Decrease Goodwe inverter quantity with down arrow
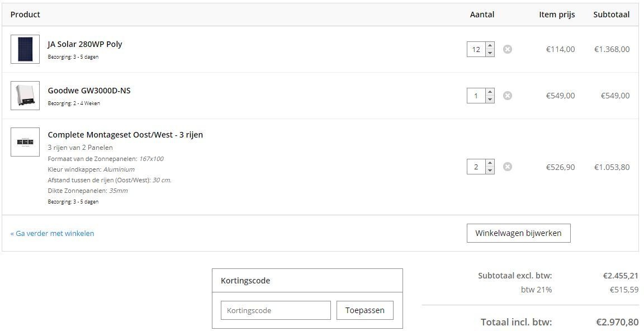Image resolution: width=644 pixels, height=331 pixels. click(x=490, y=100)
